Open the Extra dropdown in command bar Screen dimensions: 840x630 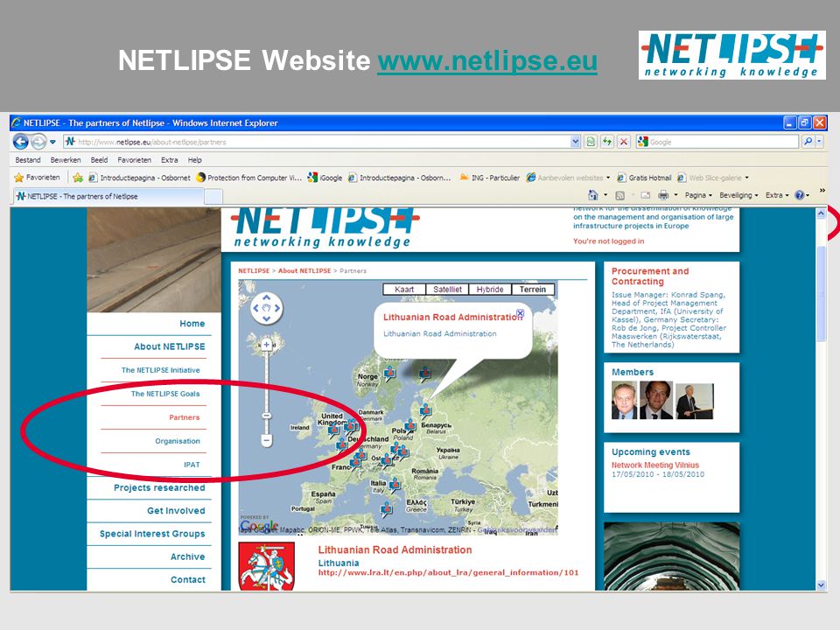(777, 195)
